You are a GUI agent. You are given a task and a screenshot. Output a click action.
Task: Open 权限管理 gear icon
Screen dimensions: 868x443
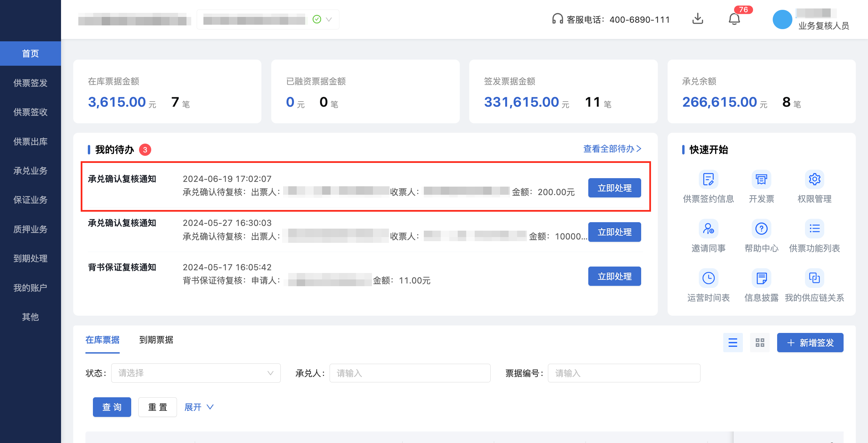814,179
